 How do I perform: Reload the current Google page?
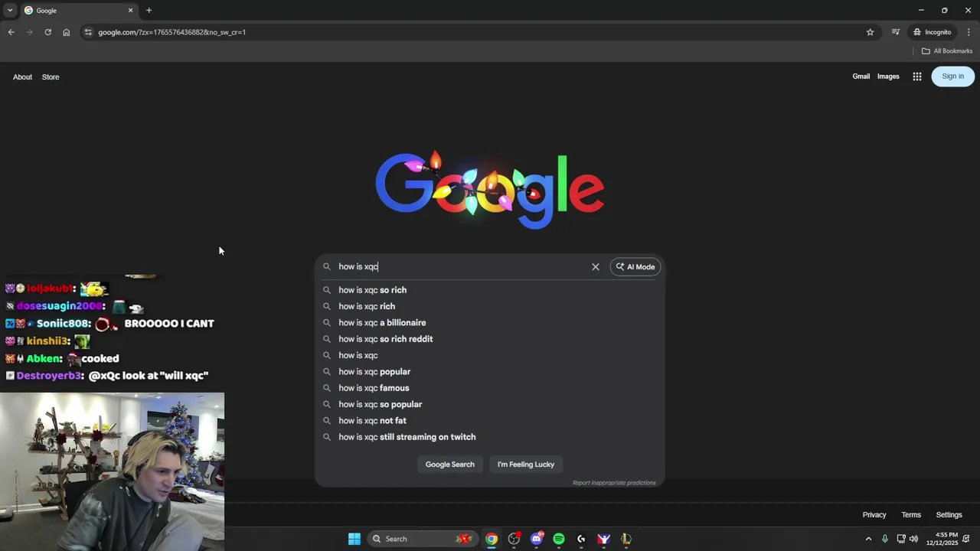tap(47, 32)
